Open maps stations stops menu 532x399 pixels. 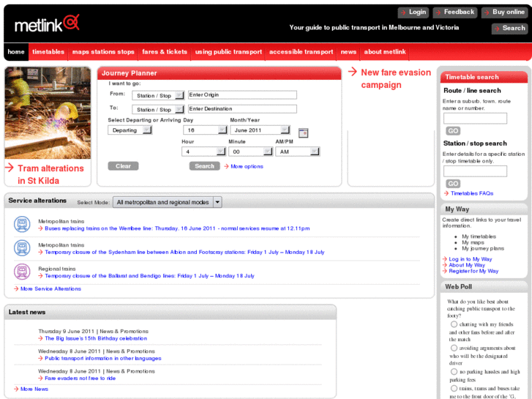(103, 52)
